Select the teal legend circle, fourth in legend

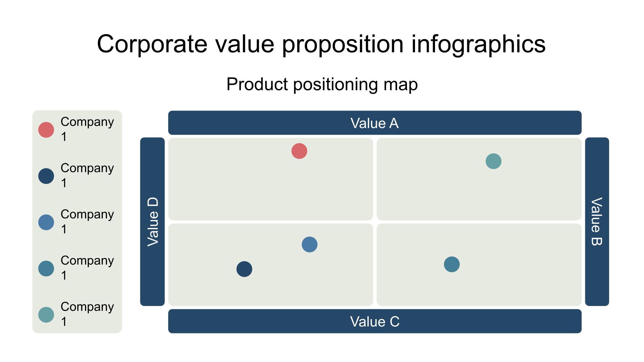[x=46, y=268]
